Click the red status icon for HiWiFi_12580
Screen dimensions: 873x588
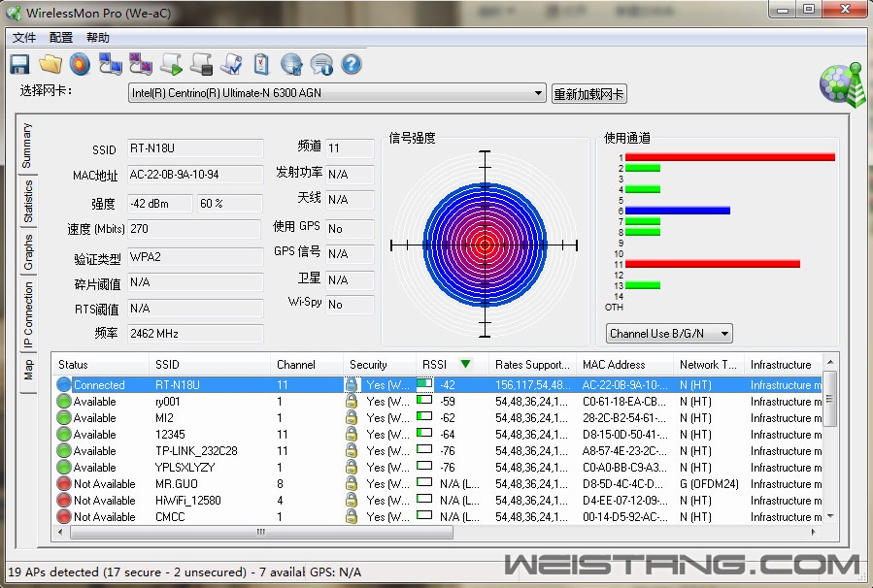[64, 500]
